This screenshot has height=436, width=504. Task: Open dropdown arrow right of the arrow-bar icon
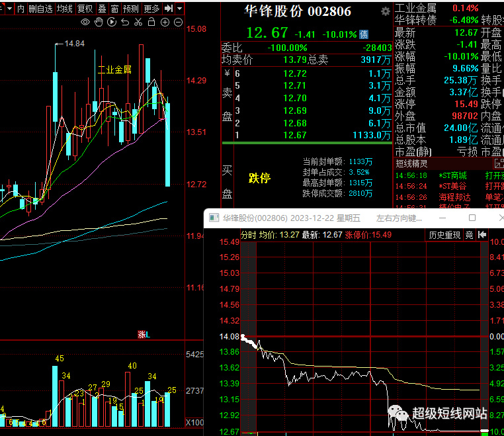(179, 9)
